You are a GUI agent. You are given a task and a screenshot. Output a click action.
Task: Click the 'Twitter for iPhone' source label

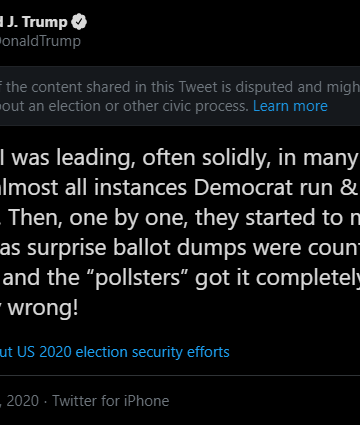pyautogui.click(x=111, y=401)
